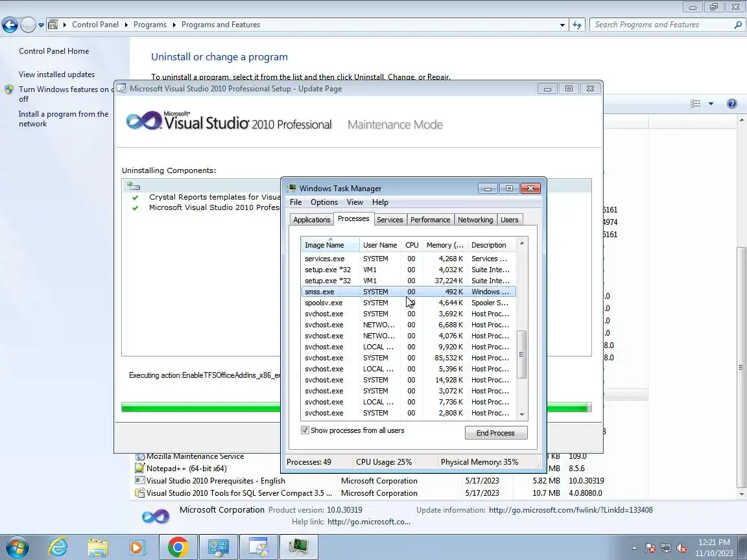Click the Task Manager taskbar button
The width and height of the screenshot is (747, 560).
tap(299, 547)
